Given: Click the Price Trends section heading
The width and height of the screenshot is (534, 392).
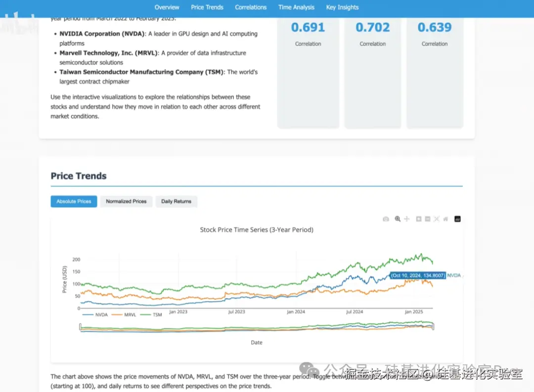Looking at the screenshot, I should pos(79,176).
